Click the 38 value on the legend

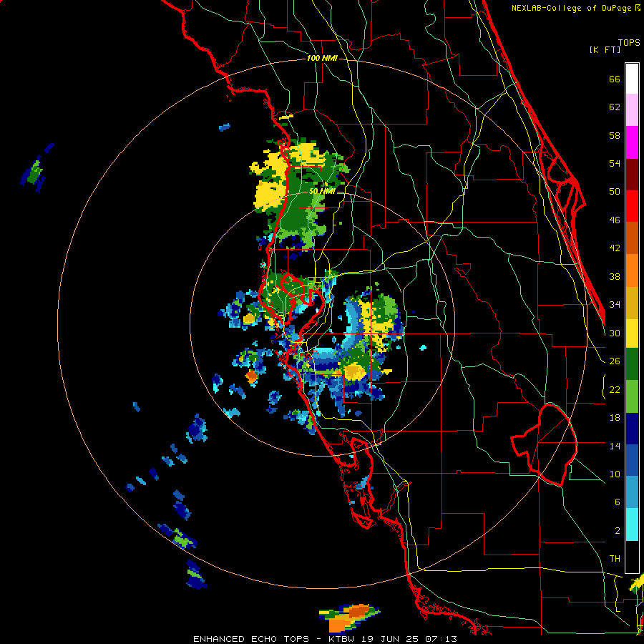pyautogui.click(x=615, y=276)
